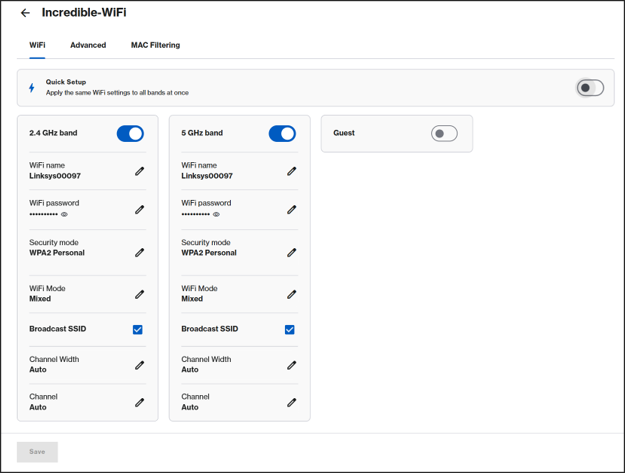Click the Mixed value under 5 GHz
The width and height of the screenshot is (625, 473).
192,298
